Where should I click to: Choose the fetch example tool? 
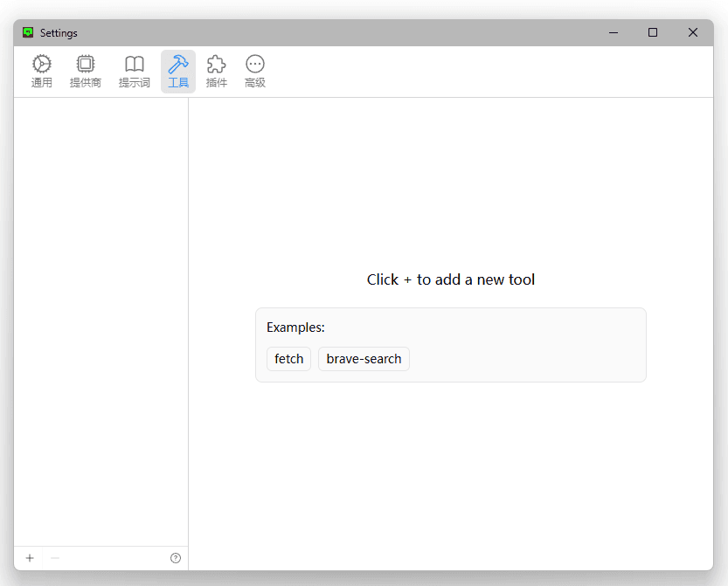288,359
